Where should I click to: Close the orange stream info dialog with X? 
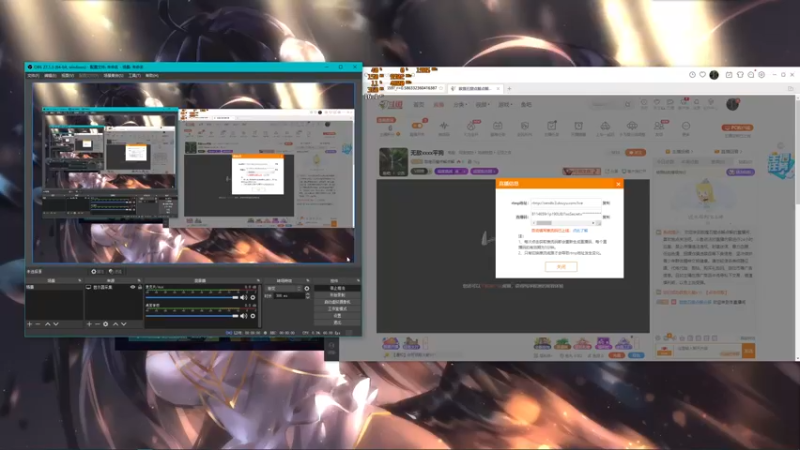618,184
